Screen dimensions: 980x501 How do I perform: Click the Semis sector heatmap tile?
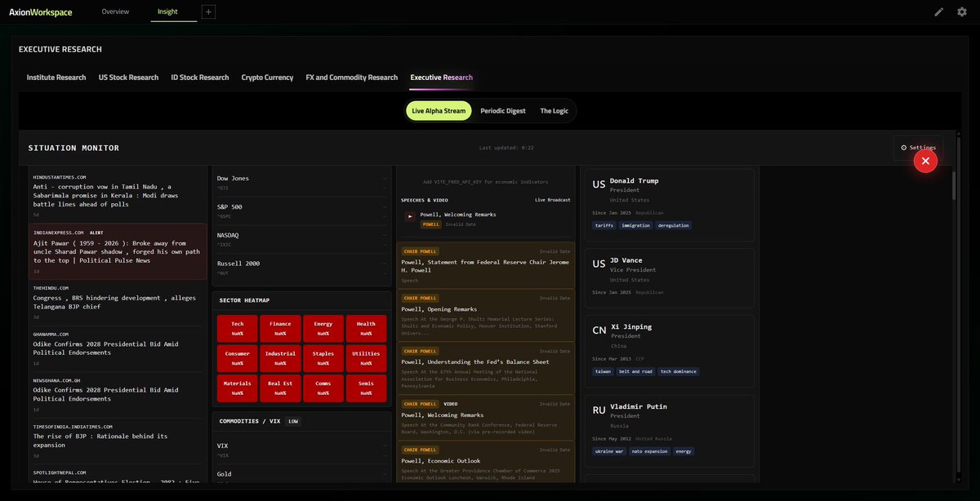[x=366, y=387]
